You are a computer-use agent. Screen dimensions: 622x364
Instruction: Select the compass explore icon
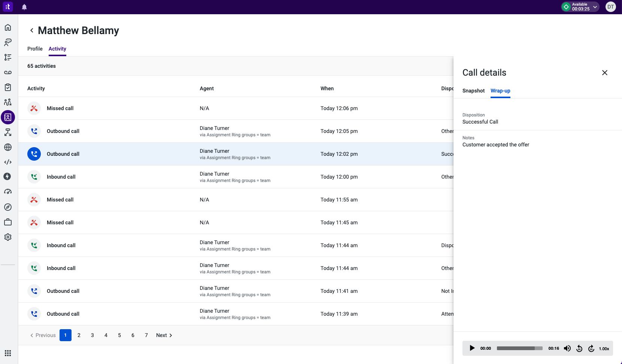click(8, 207)
